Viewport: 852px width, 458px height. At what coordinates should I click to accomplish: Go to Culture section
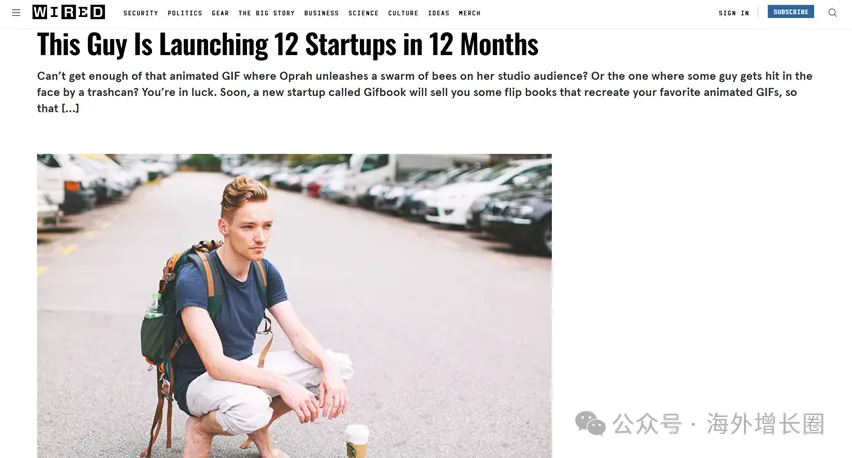(403, 13)
